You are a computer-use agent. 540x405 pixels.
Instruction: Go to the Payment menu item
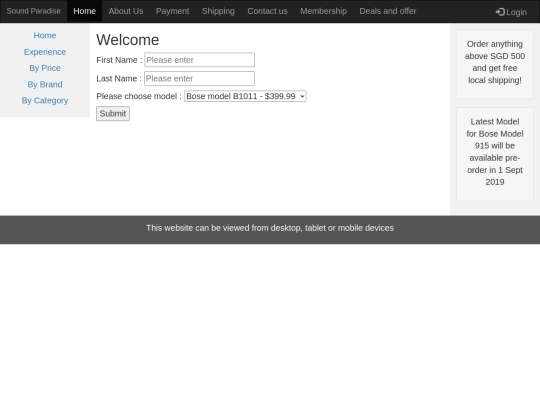173,11
